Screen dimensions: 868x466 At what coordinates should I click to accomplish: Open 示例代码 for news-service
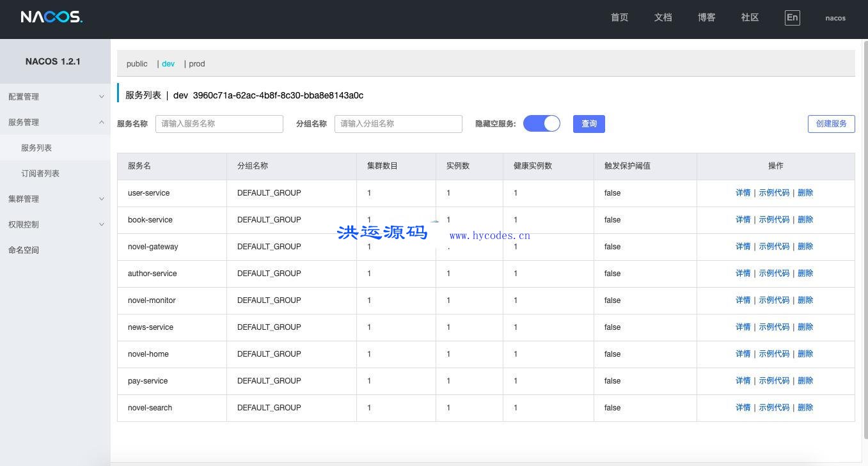tap(774, 327)
